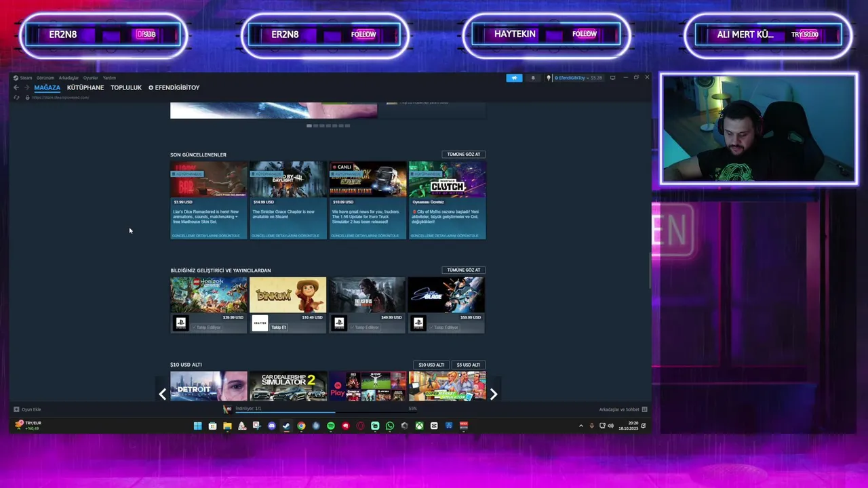This screenshot has width=868, height=488.
Task: Advance the carousel with the right arrow
Action: tap(493, 394)
